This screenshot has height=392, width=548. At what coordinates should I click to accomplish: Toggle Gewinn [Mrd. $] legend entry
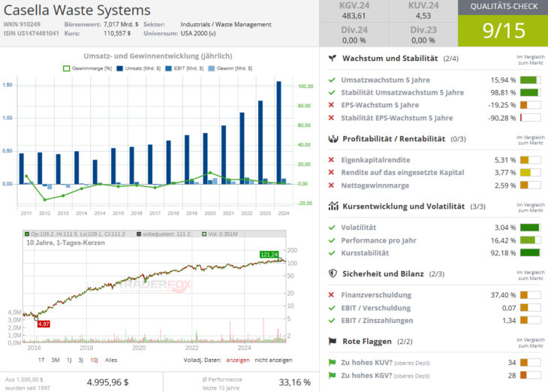click(230, 68)
